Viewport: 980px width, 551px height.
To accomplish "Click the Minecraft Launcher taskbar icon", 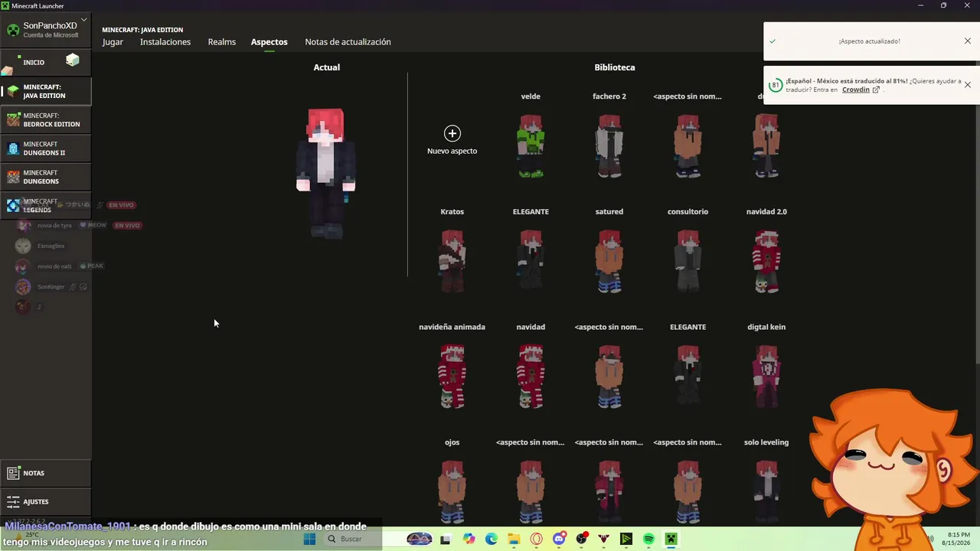I will (671, 539).
